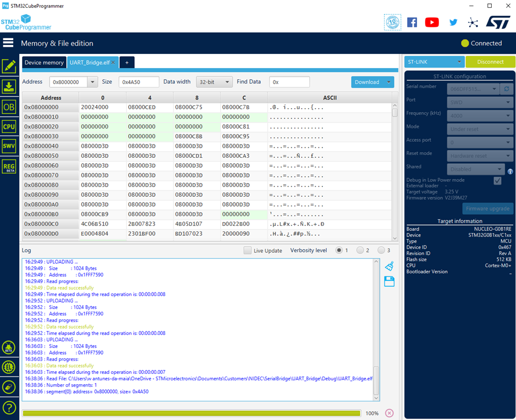Open the eraser full chip erase icon
516x420 pixels.
[9, 387]
